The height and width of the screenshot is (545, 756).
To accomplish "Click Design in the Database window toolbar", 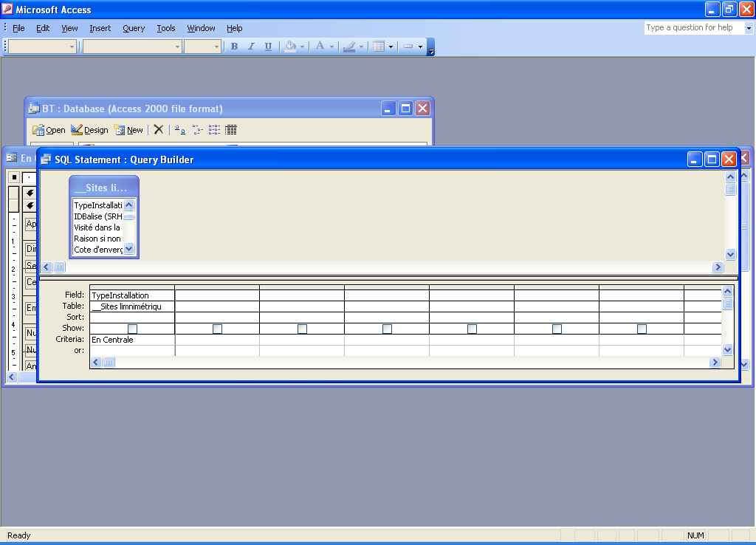I will (89, 130).
